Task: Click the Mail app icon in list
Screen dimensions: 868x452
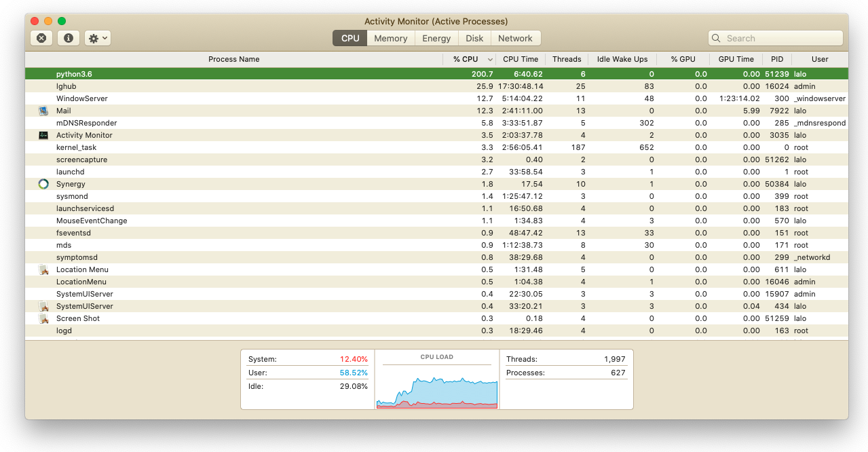Action: [x=43, y=111]
